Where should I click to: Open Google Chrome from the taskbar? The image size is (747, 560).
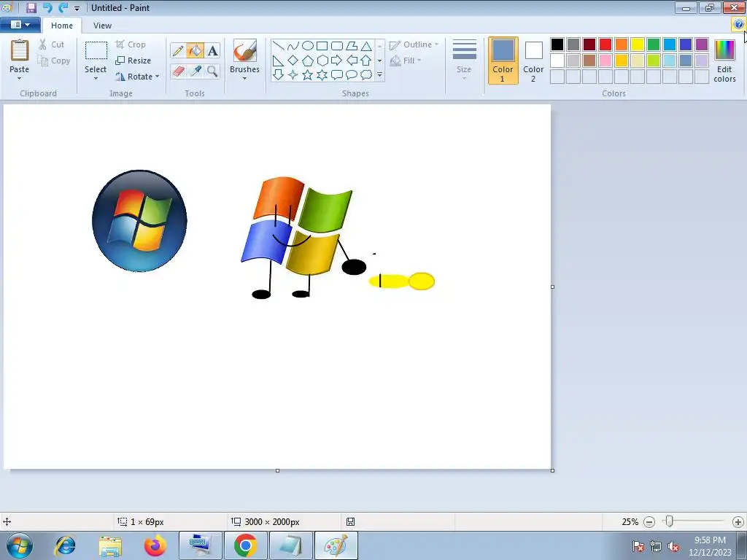pos(245,545)
